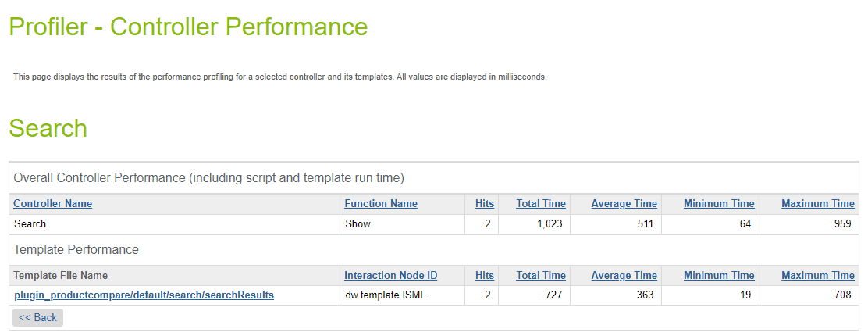The height and width of the screenshot is (336, 868).
Task: Sort by Controller Name column header
Action: click(x=52, y=203)
